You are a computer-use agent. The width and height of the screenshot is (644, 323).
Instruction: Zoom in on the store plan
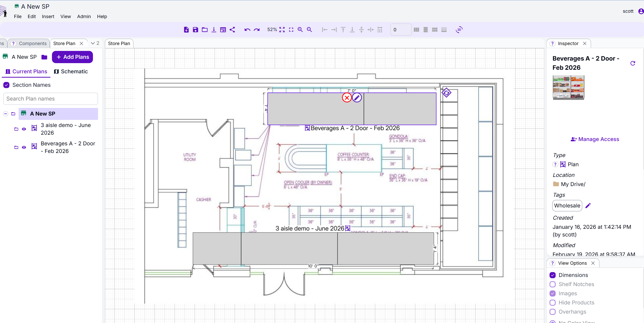300,30
